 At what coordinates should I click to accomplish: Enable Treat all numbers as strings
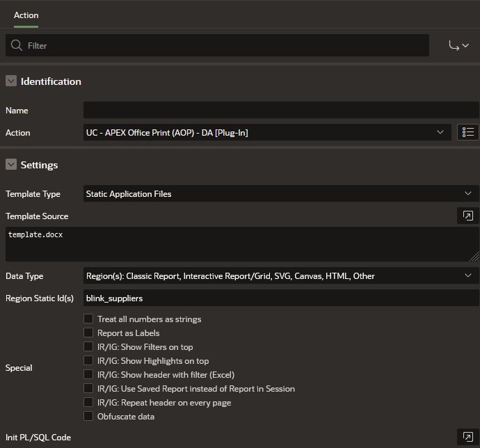click(x=88, y=319)
